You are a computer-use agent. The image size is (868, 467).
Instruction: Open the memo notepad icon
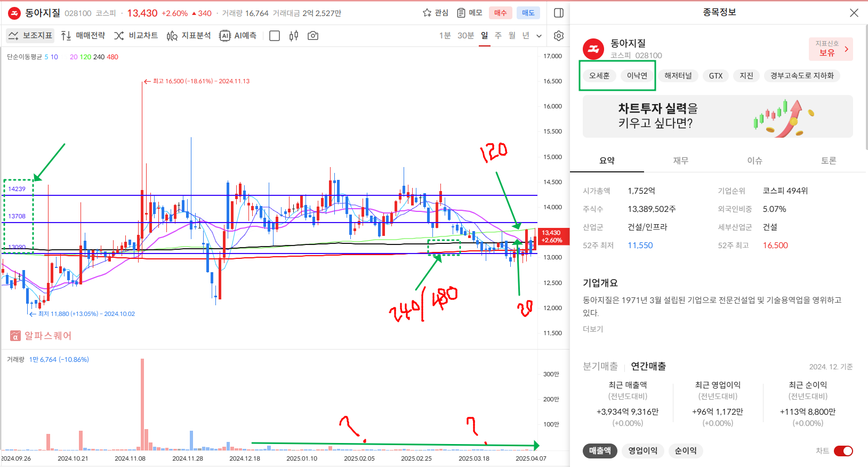pos(470,13)
